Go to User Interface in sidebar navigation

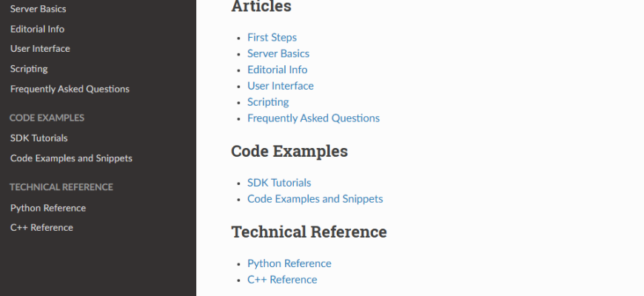point(40,49)
